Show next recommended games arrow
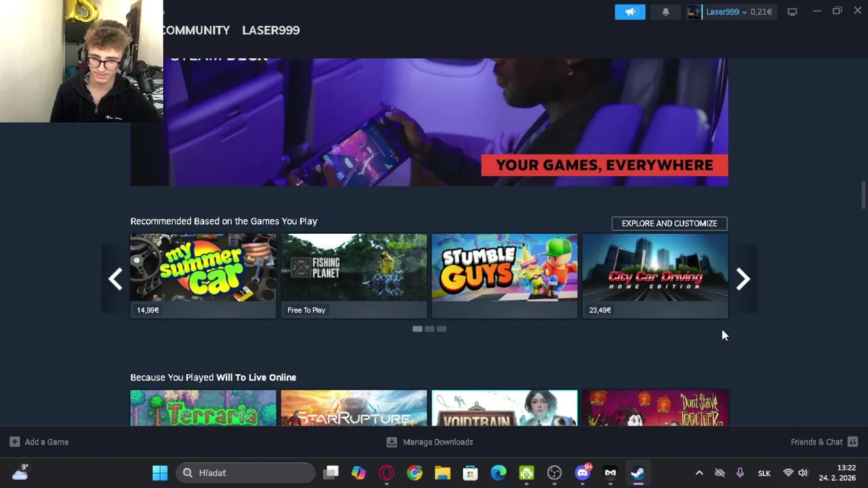The height and width of the screenshot is (488, 868). (743, 279)
